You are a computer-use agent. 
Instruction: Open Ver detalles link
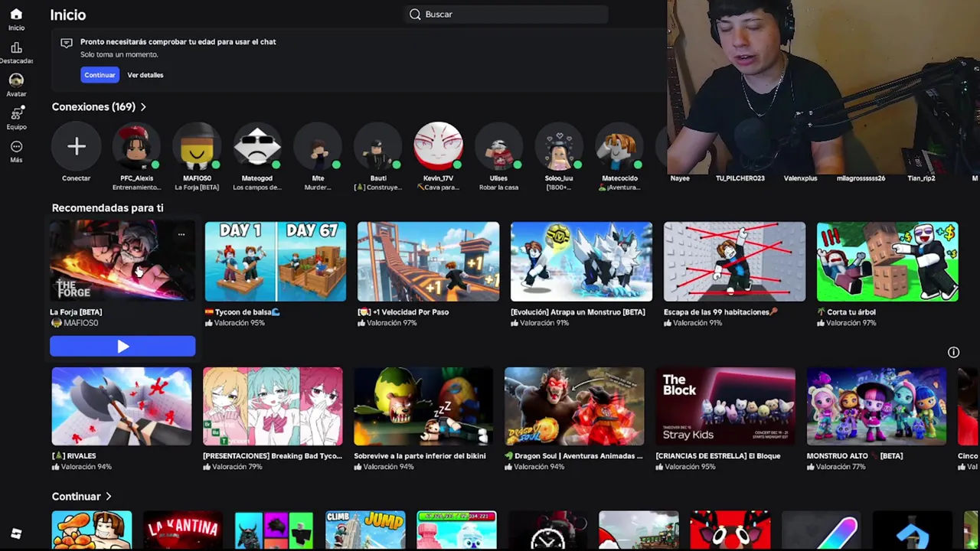[x=145, y=75]
